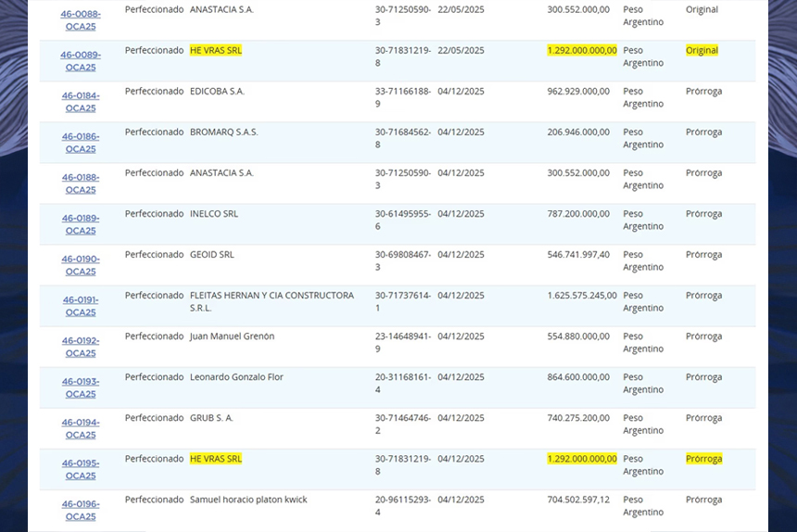Open contract link 46-0186-OCA25
The width and height of the screenshot is (797, 532).
(x=81, y=143)
